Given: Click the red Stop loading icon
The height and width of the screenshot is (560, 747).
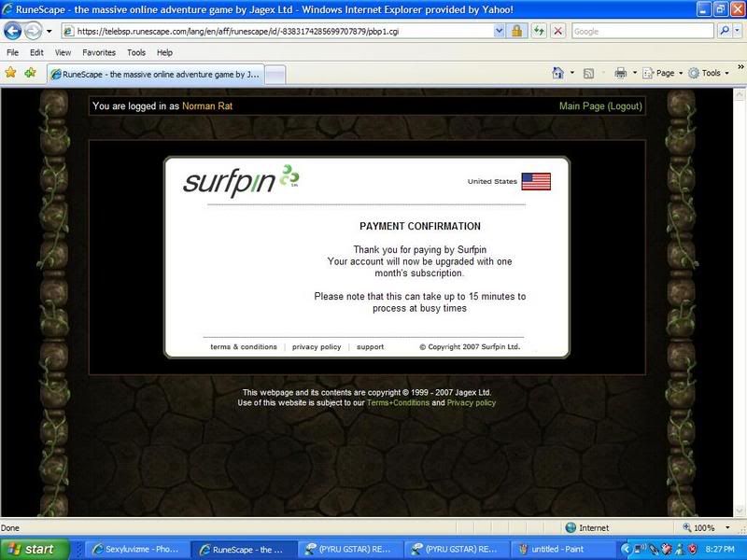Looking at the screenshot, I should point(557,32).
